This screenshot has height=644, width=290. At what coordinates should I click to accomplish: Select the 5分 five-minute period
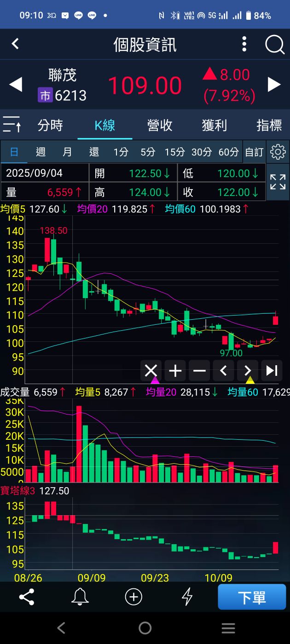coord(148,152)
